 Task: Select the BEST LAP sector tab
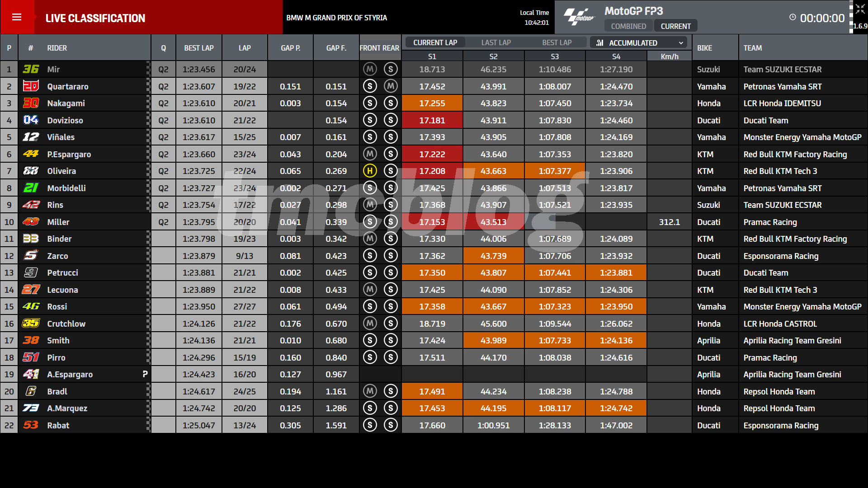point(557,42)
